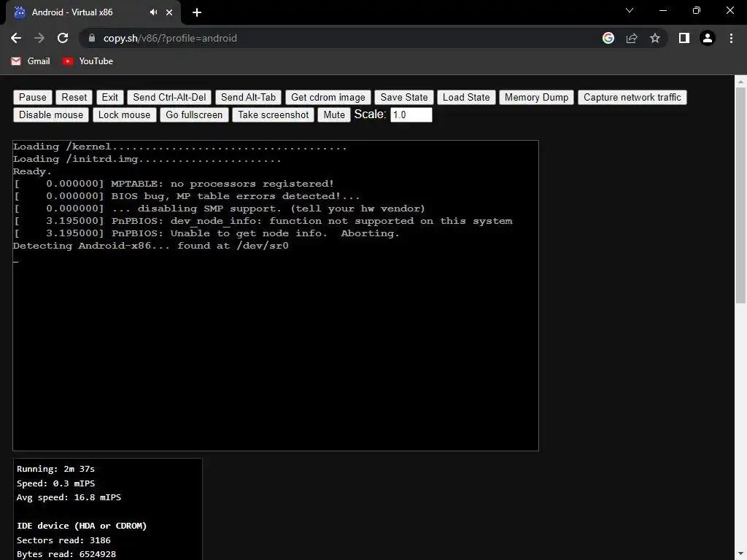Open the profile avatar icon
747x560 pixels.
pyautogui.click(x=708, y=38)
